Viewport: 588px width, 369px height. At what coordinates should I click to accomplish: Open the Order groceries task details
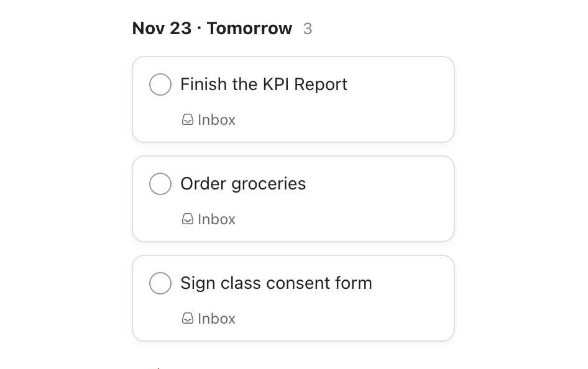pyautogui.click(x=242, y=184)
